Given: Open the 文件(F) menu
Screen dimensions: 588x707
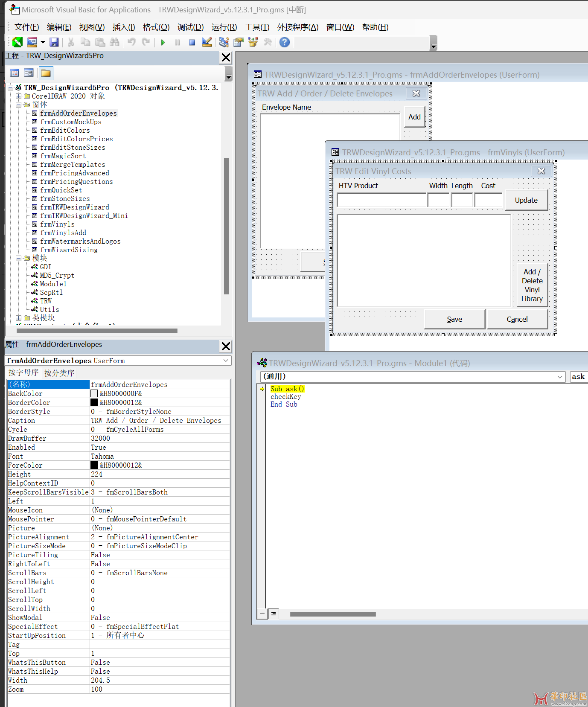Looking at the screenshot, I should tap(26, 27).
